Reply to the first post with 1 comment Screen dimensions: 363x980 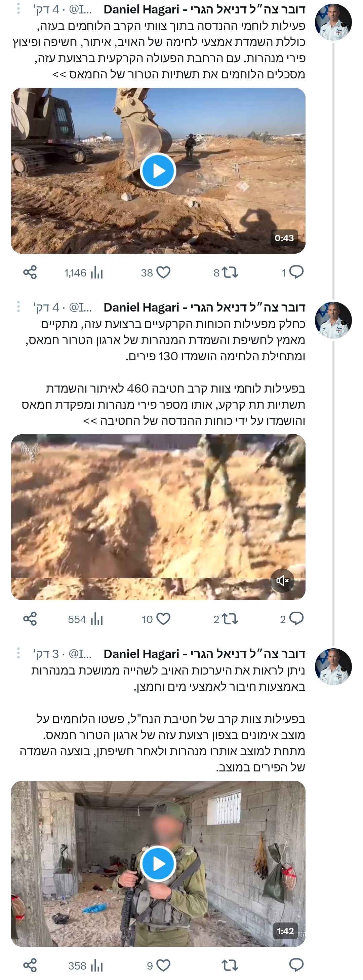click(x=292, y=273)
